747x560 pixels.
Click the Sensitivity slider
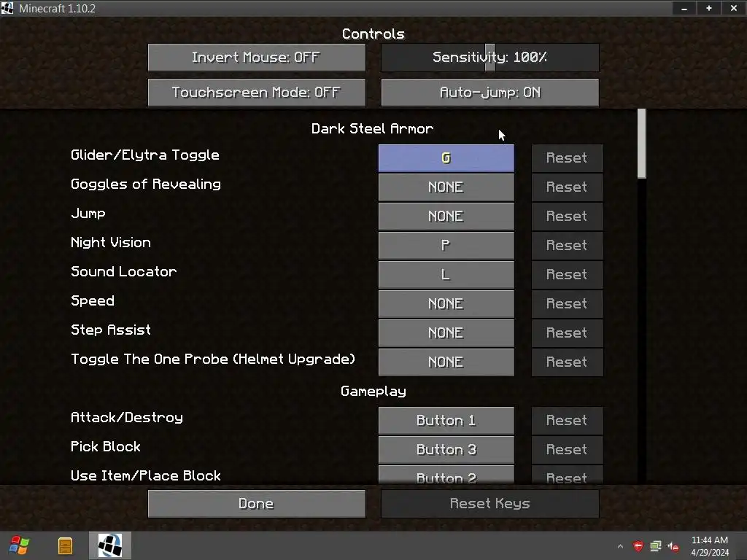point(489,58)
